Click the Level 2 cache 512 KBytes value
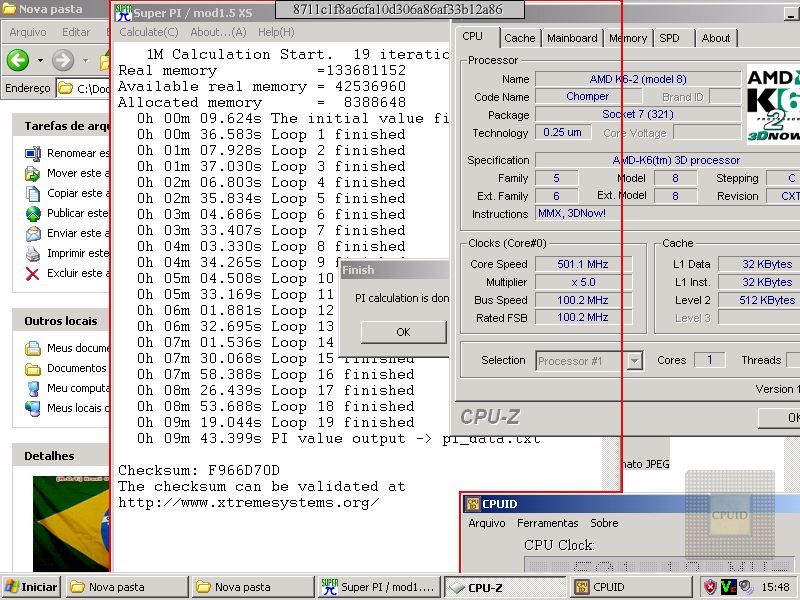This screenshot has width=800, height=600. (759, 300)
